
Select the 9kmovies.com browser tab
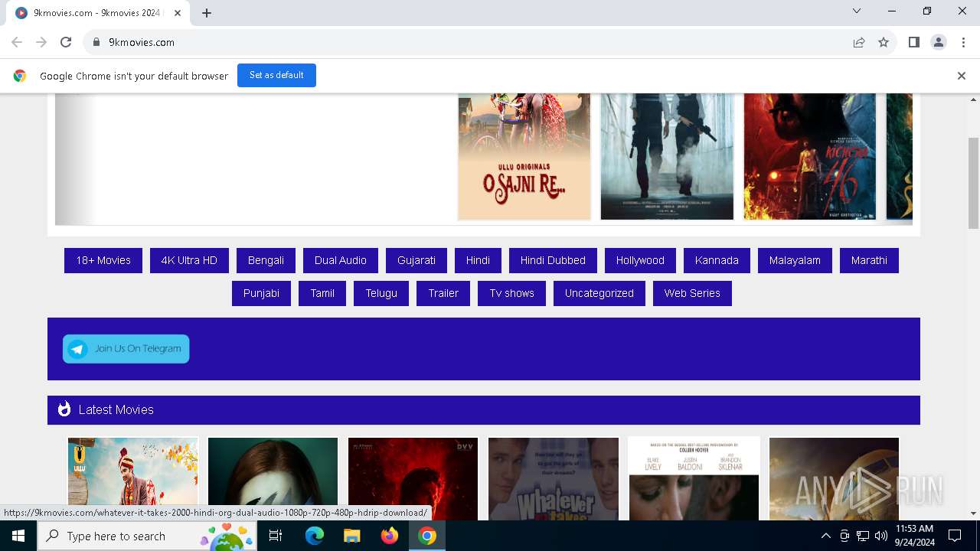pyautogui.click(x=100, y=12)
